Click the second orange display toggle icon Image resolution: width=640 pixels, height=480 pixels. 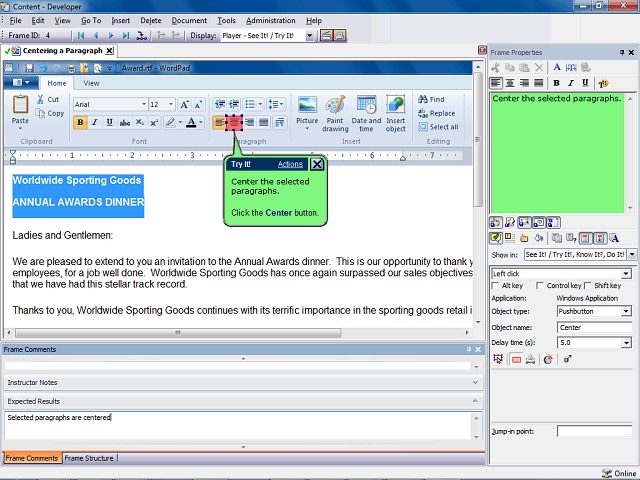pyautogui.click(x=340, y=36)
